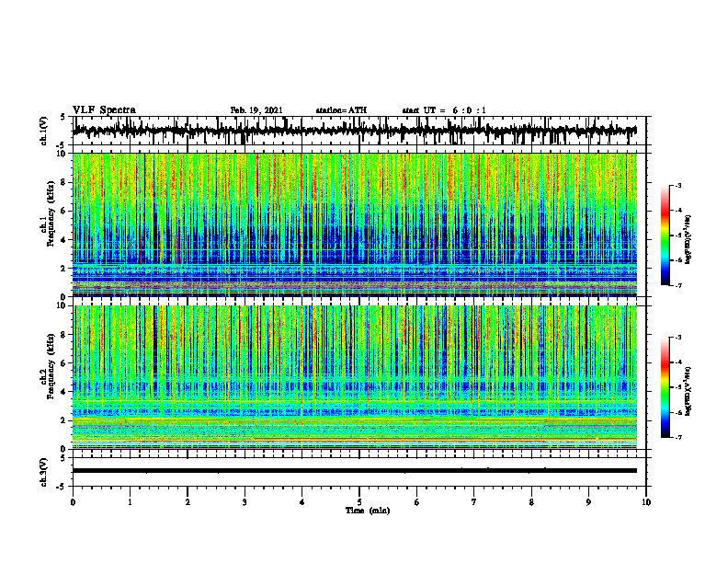Click the time axis tick label "10"

click(x=646, y=502)
